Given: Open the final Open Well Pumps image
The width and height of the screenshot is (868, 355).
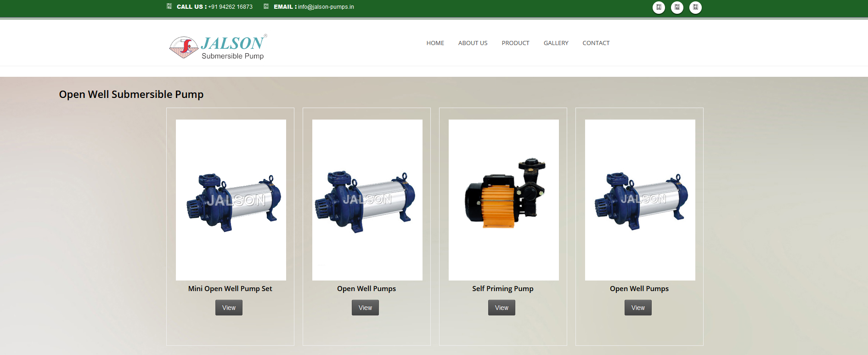Looking at the screenshot, I should 640,200.
